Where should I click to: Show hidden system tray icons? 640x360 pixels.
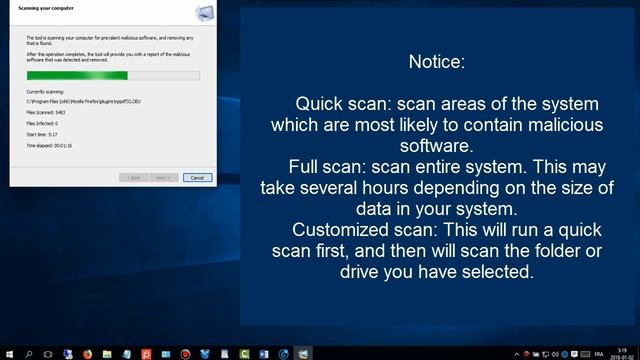tap(516, 354)
